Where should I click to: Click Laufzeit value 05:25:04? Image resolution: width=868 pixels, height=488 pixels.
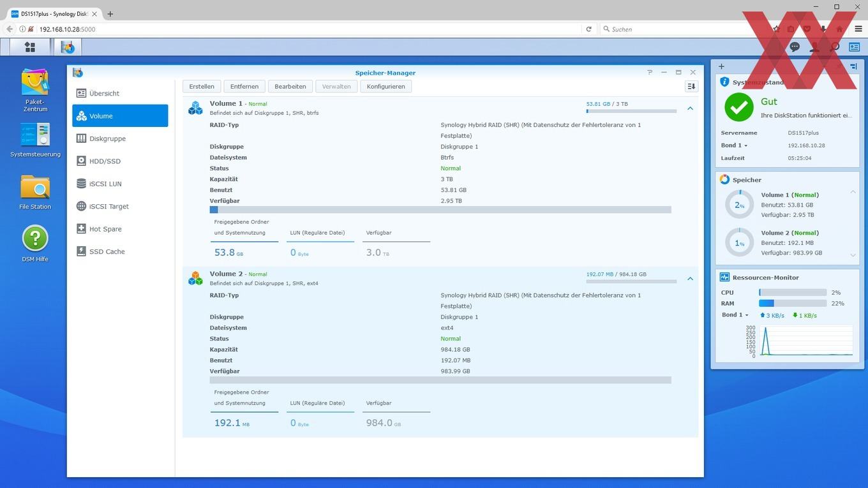tap(800, 158)
